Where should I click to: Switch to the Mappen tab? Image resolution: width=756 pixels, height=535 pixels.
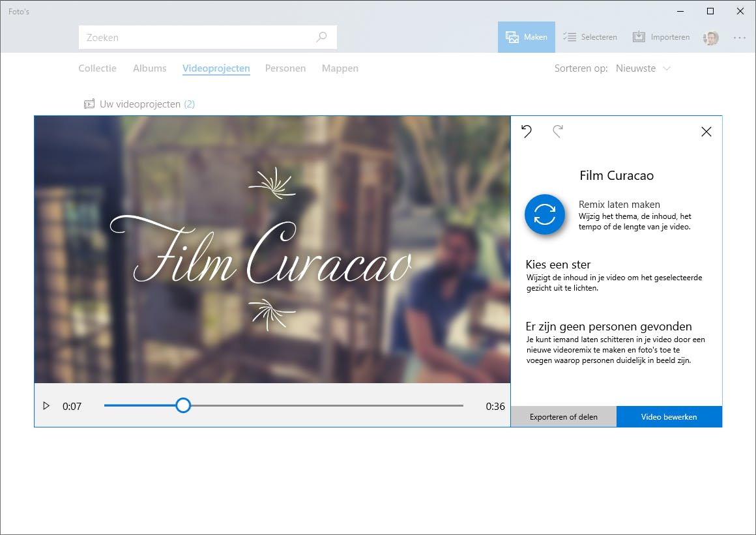(340, 68)
